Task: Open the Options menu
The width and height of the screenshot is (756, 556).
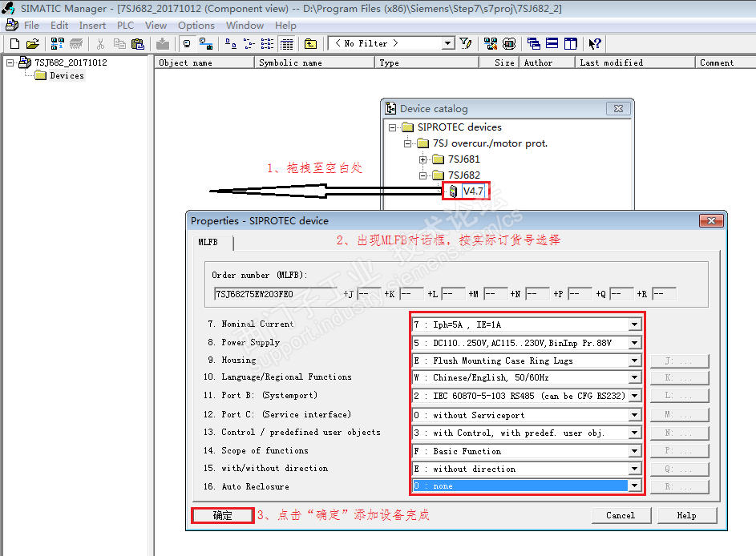Action: pyautogui.click(x=196, y=26)
